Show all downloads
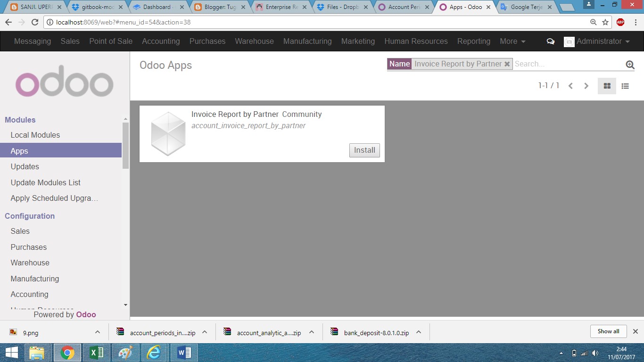Viewport: 644px width, 362px height. 608,331
